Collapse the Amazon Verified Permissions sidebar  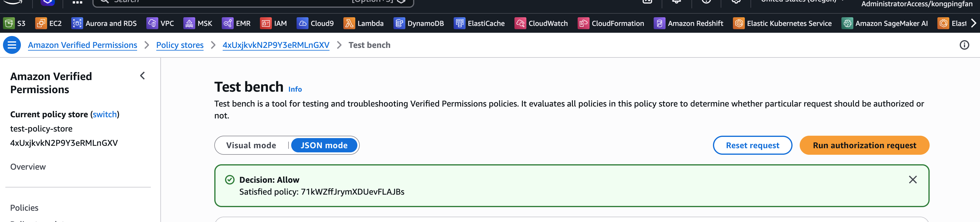pos(143,76)
